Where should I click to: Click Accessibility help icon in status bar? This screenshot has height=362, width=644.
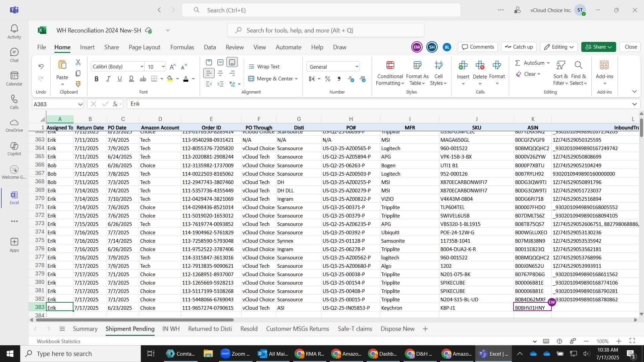559,341
